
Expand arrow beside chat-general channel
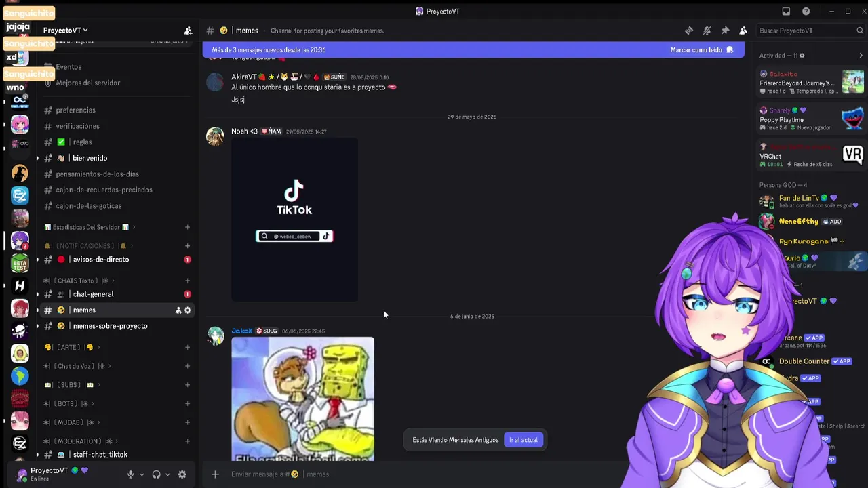37,294
